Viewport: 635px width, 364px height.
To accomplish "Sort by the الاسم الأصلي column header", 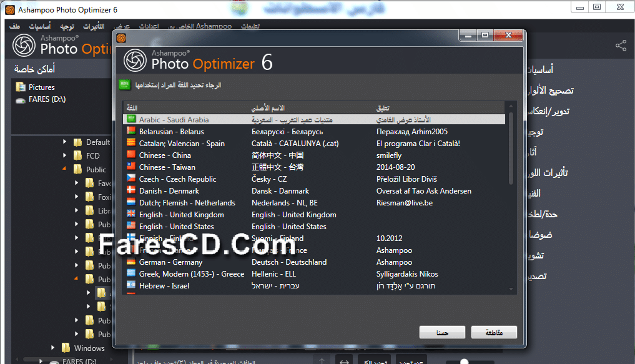I will tap(268, 108).
